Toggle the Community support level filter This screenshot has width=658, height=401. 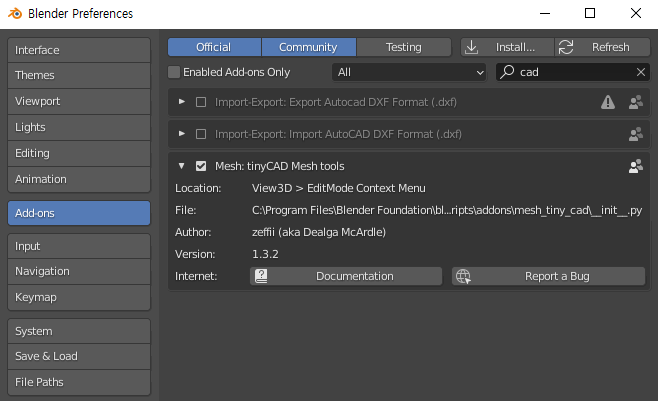coord(308,47)
